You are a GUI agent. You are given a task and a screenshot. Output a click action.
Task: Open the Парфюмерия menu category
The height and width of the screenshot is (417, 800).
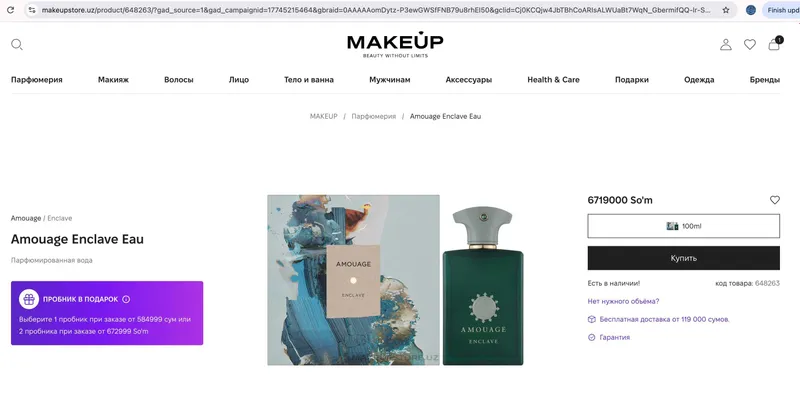(x=37, y=80)
